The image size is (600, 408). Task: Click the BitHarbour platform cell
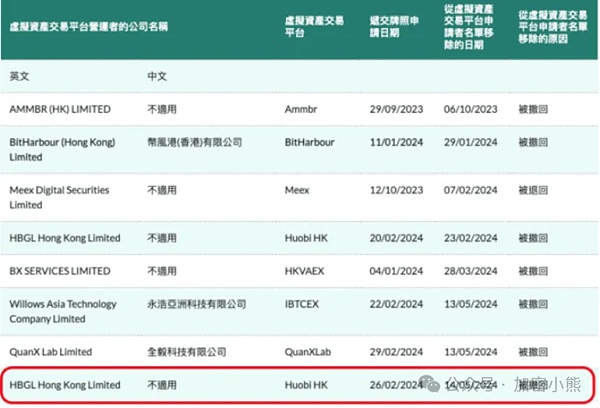click(x=310, y=142)
